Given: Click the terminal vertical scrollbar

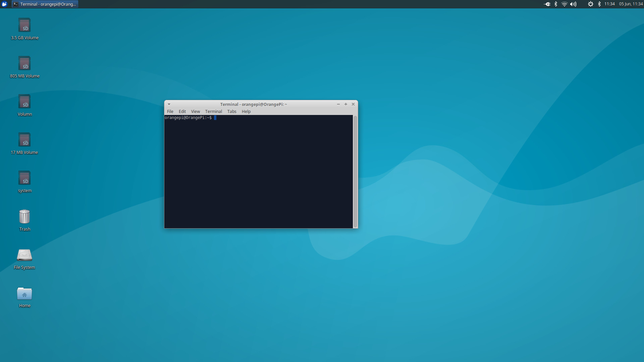Looking at the screenshot, I should [x=355, y=171].
